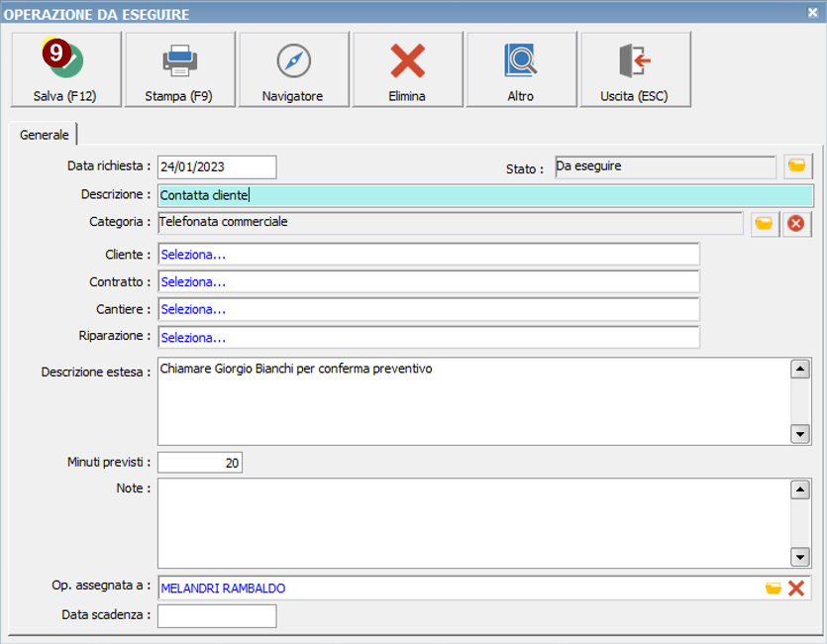Browse categories with the Categoria folder icon
This screenshot has width=827, height=644.
tap(764, 224)
